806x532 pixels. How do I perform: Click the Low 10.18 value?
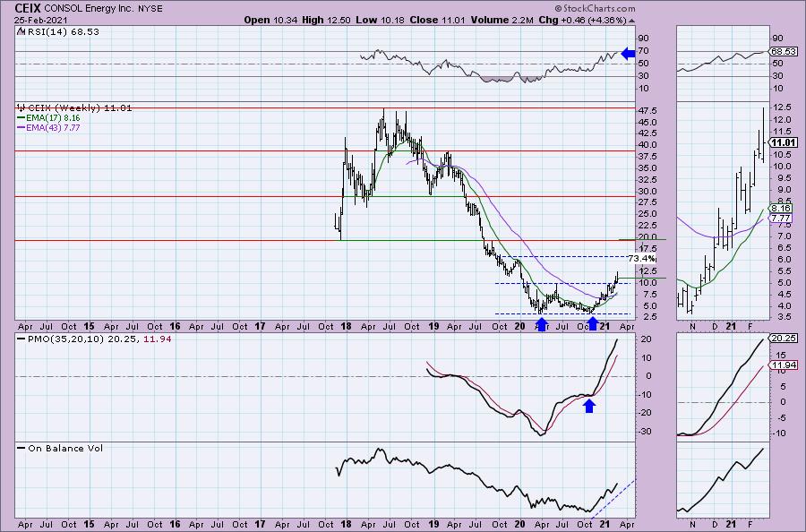380,20
